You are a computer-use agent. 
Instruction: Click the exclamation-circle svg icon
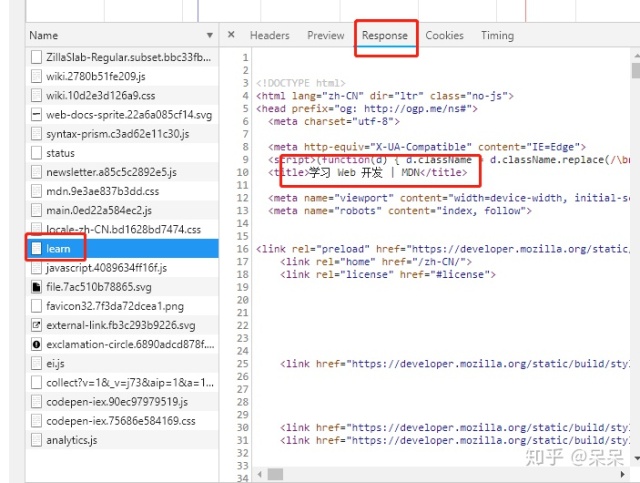point(36,344)
